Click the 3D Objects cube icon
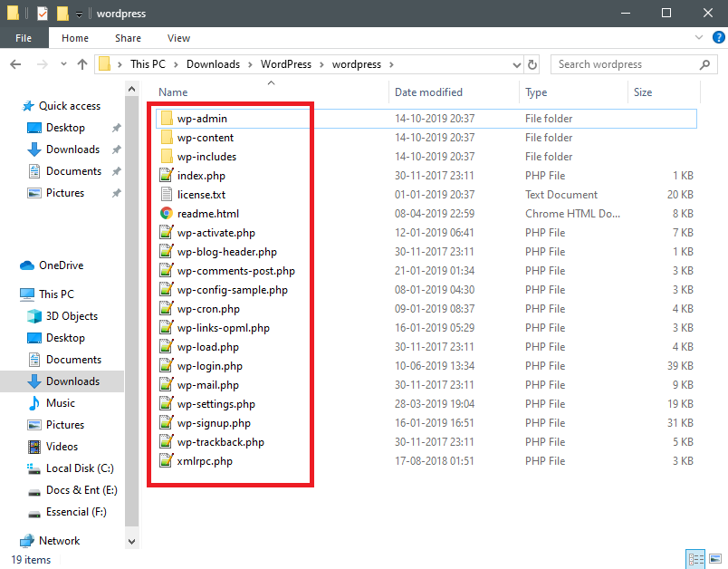 coord(34,316)
